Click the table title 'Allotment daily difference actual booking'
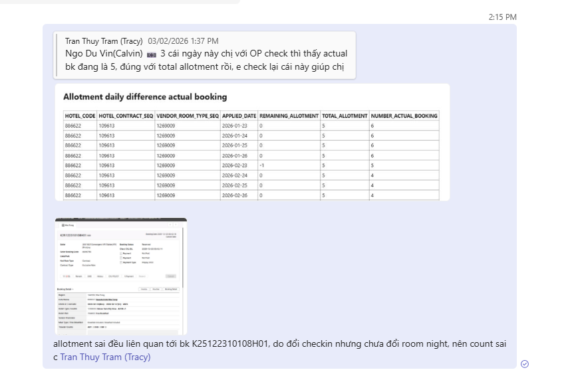 (x=145, y=97)
